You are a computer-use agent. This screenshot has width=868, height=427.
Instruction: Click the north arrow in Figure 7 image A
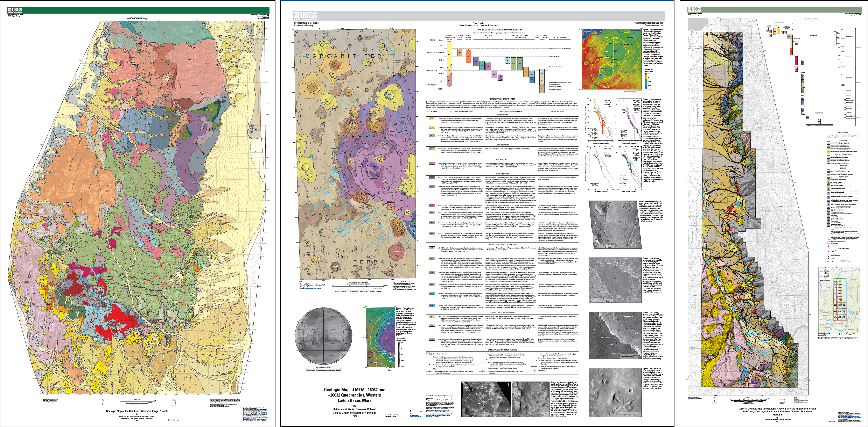509,385
